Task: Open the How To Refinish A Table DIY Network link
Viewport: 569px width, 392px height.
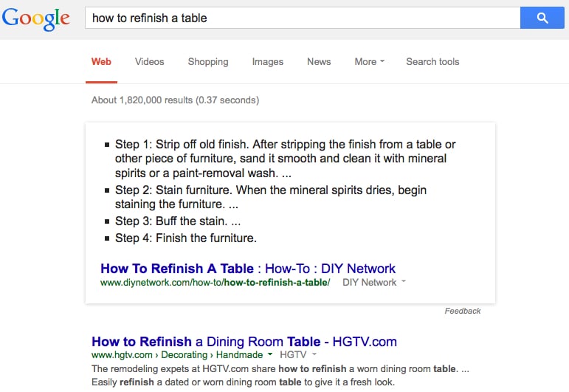Action: tap(248, 269)
